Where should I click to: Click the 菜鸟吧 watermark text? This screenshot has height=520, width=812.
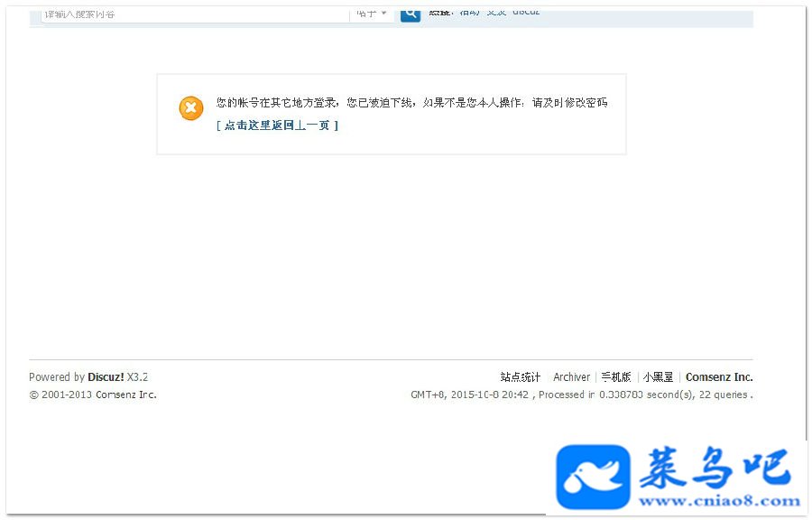(715, 469)
